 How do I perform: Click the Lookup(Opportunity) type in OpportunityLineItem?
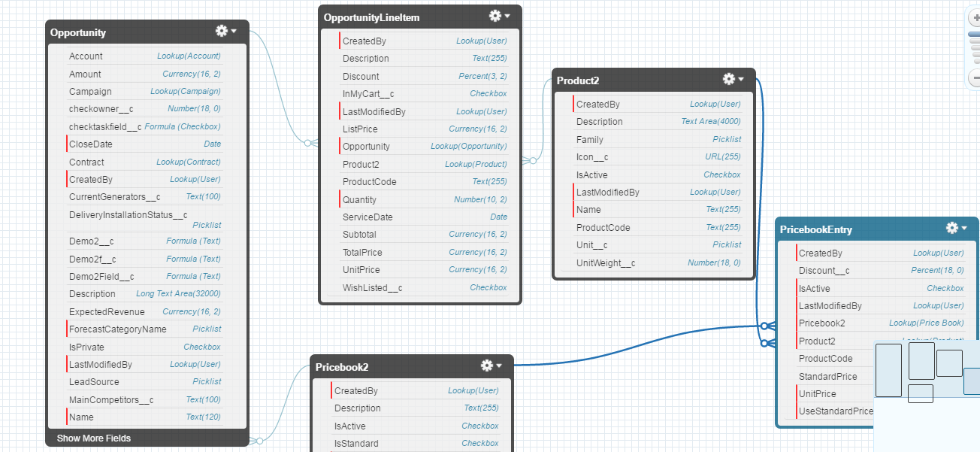tap(469, 147)
